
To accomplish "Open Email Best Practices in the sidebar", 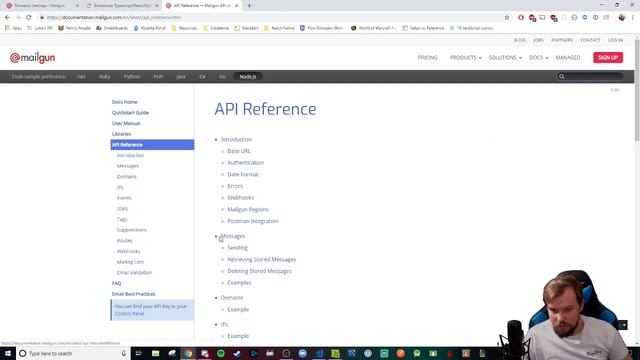I will click(133, 294).
